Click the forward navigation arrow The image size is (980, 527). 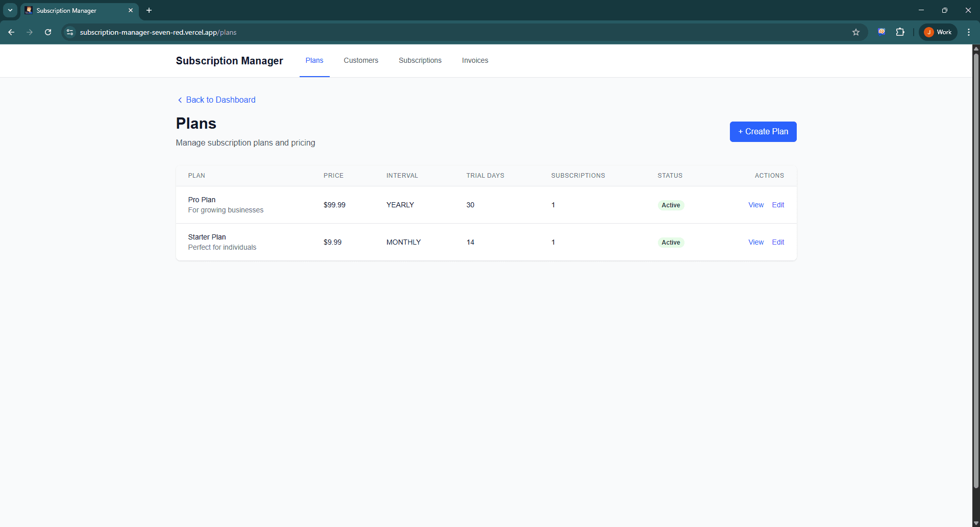30,32
